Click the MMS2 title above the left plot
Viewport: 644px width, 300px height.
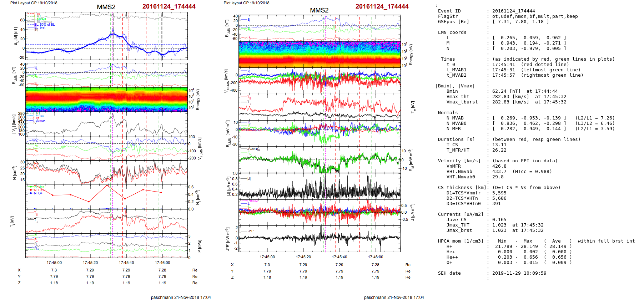coord(106,7)
